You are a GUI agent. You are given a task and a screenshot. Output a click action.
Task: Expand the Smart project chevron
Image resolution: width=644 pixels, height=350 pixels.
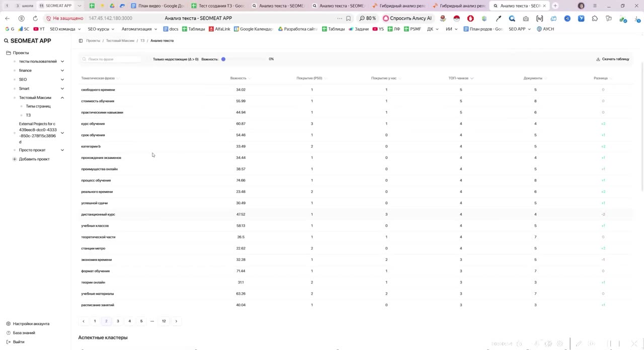62,89
